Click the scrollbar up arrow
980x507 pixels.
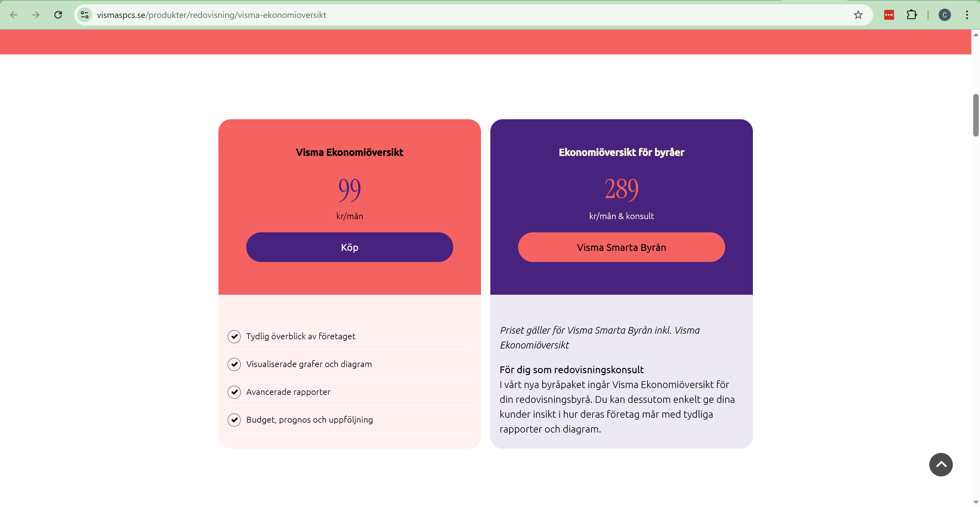pos(975,35)
